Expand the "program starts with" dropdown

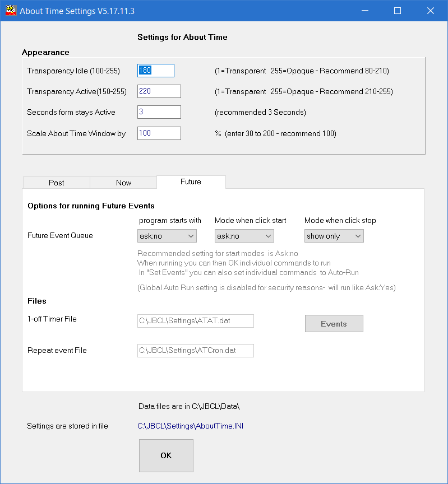pyautogui.click(x=167, y=236)
